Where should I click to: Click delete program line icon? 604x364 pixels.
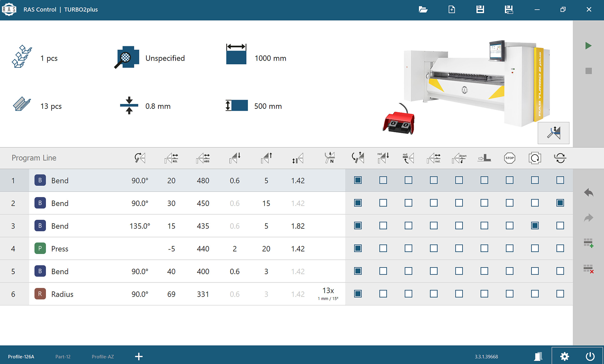[588, 269]
